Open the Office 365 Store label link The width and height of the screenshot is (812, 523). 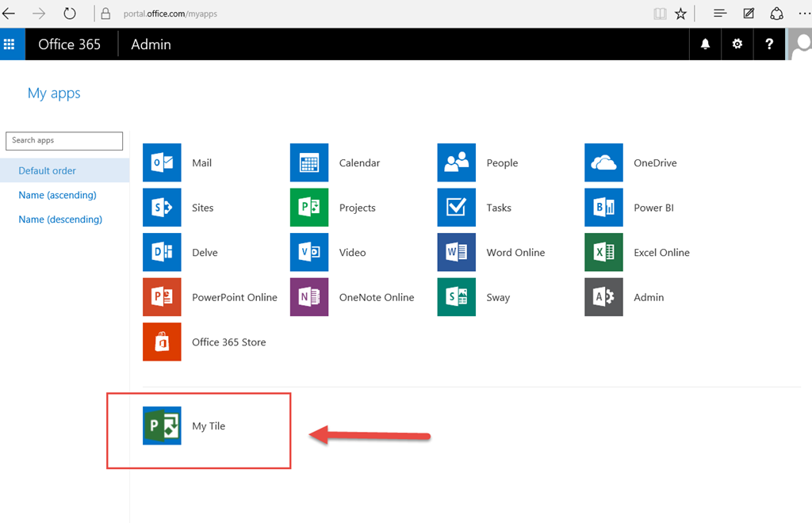click(x=229, y=342)
